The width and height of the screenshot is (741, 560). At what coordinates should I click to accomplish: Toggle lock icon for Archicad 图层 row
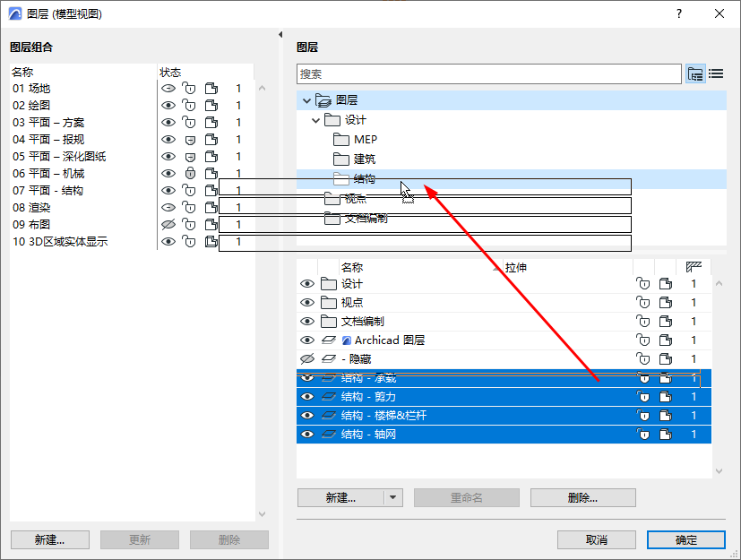click(642, 340)
